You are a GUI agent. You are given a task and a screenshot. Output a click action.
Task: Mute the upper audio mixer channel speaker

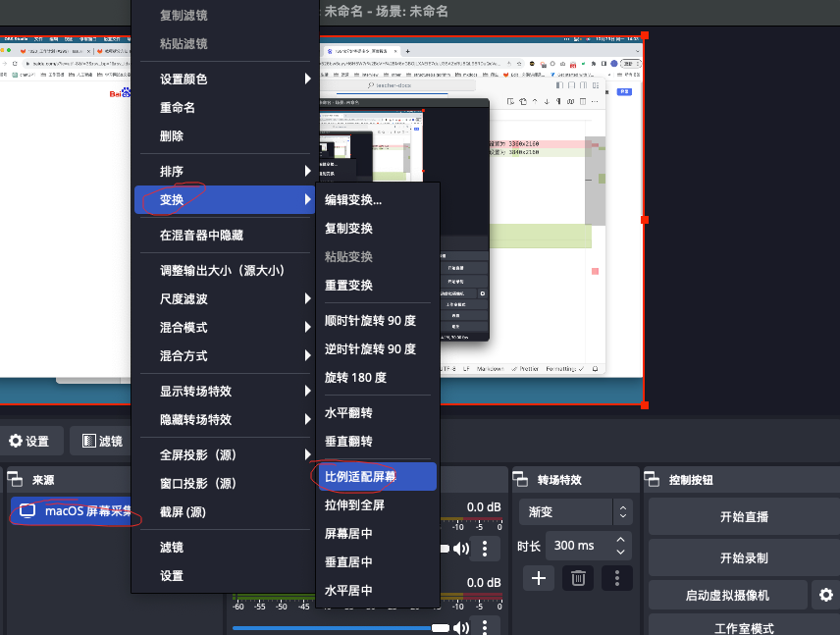[x=460, y=549]
